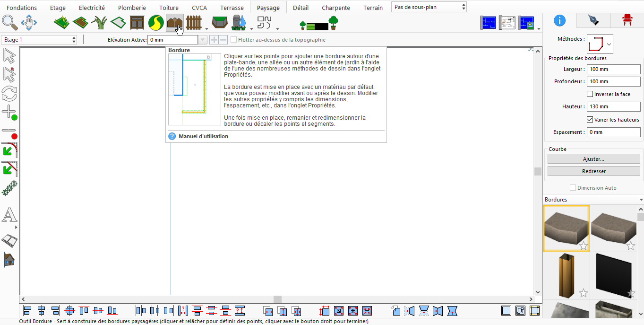Choose the outdoor cabinet furniture tool
The height and width of the screenshot is (325, 644).
(137, 22)
